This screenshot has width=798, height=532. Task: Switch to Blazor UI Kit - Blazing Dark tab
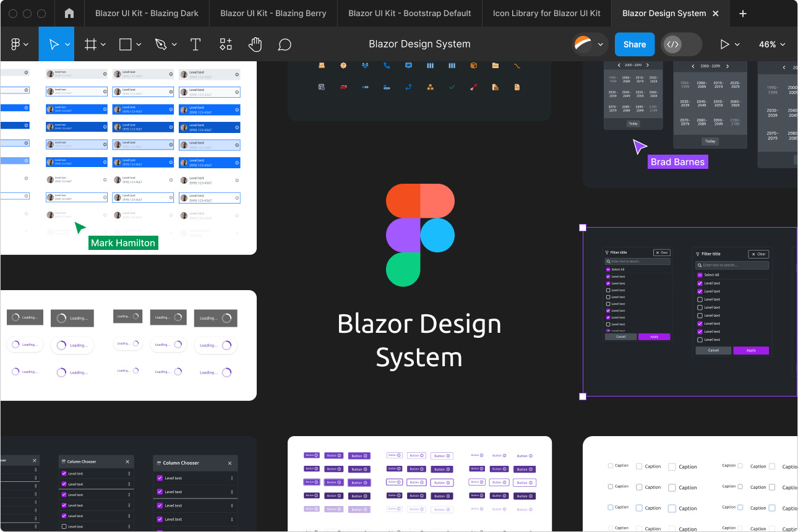coord(147,13)
